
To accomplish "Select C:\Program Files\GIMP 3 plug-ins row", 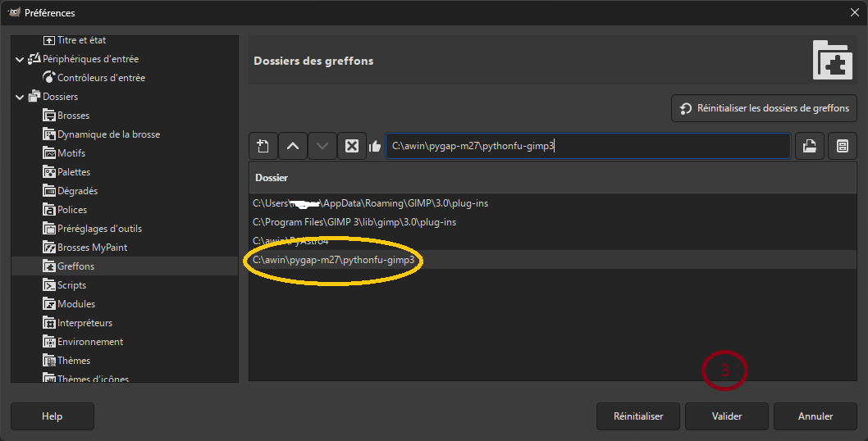I will tap(552, 222).
